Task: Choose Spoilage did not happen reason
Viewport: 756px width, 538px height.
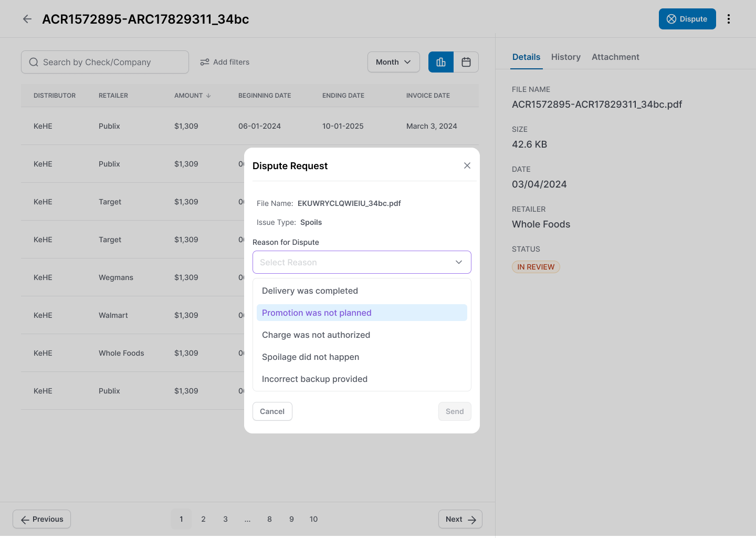Action: coord(362,357)
